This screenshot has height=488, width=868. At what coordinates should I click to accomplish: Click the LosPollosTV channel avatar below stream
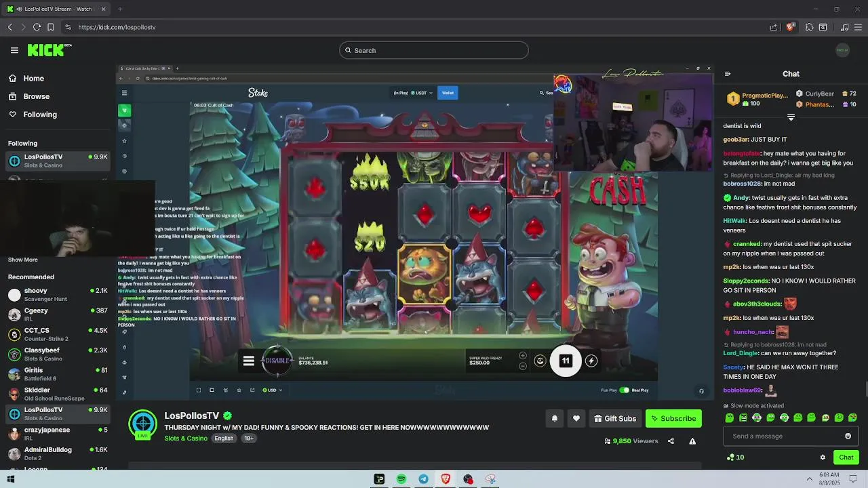[143, 424]
